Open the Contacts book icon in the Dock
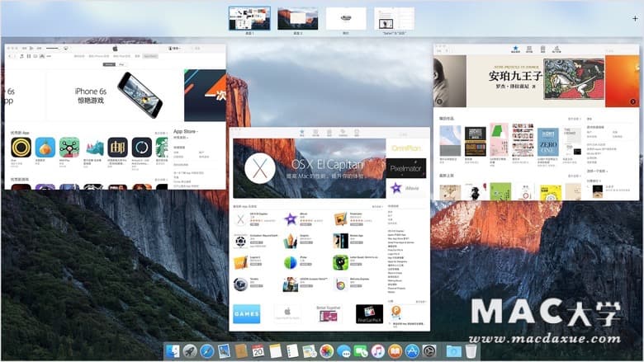This screenshot has height=362, width=644. [x=241, y=351]
